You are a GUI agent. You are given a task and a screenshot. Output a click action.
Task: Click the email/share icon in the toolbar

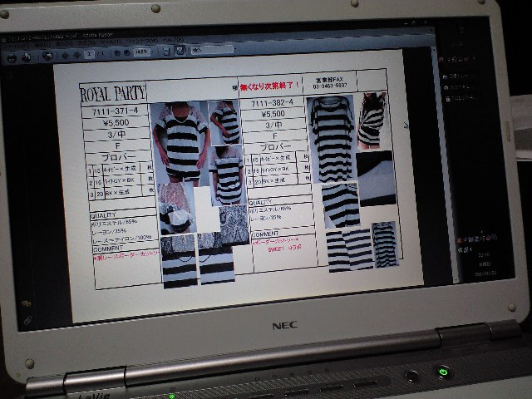(47, 56)
